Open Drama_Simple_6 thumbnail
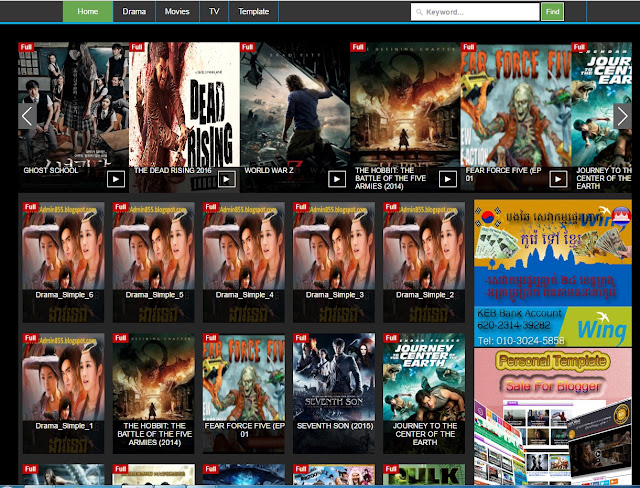Screen dimensions: 640x488 [x=63, y=262]
